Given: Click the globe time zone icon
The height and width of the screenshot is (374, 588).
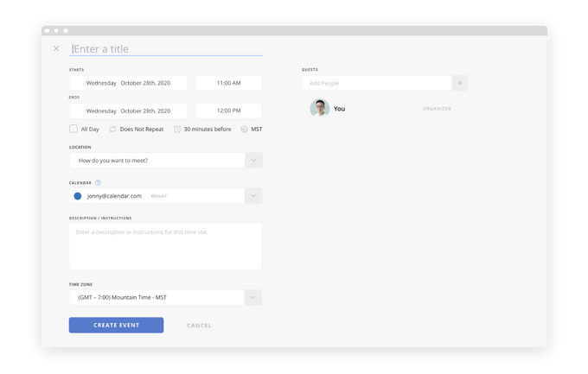Looking at the screenshot, I should [244, 130].
